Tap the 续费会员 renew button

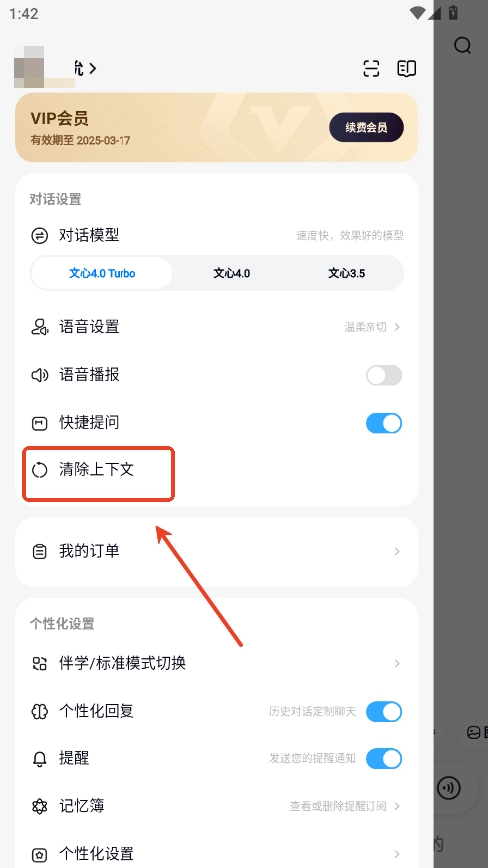pyautogui.click(x=366, y=128)
